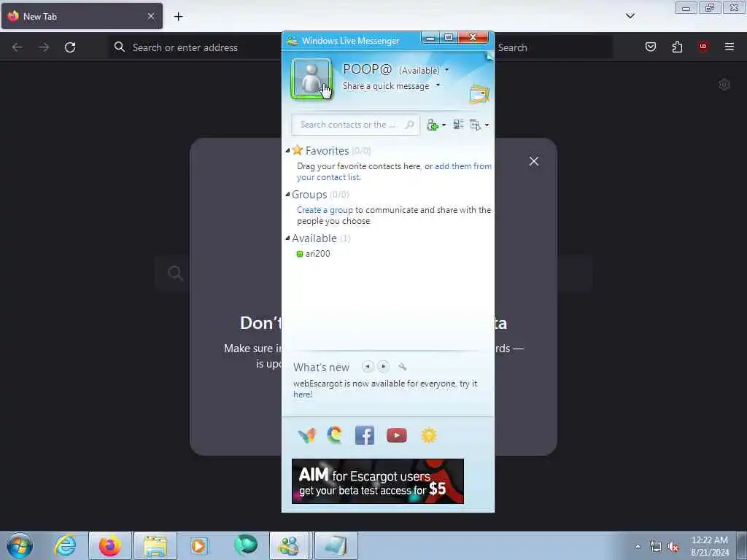Open a new tab with the plus button

(x=178, y=17)
